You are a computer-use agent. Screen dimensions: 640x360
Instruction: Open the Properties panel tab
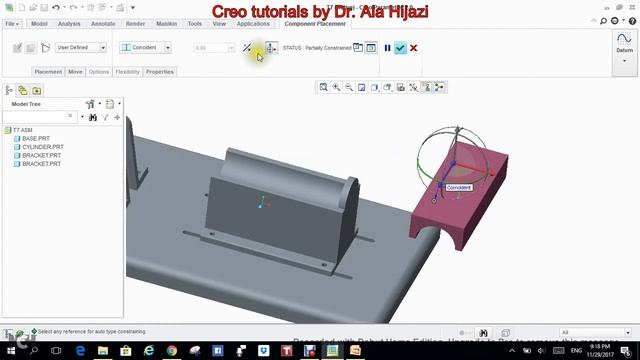coord(160,72)
